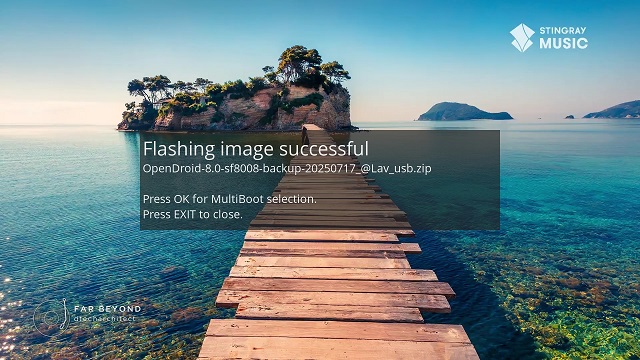Click the "Flashing image successful" heading

pyautogui.click(x=256, y=149)
